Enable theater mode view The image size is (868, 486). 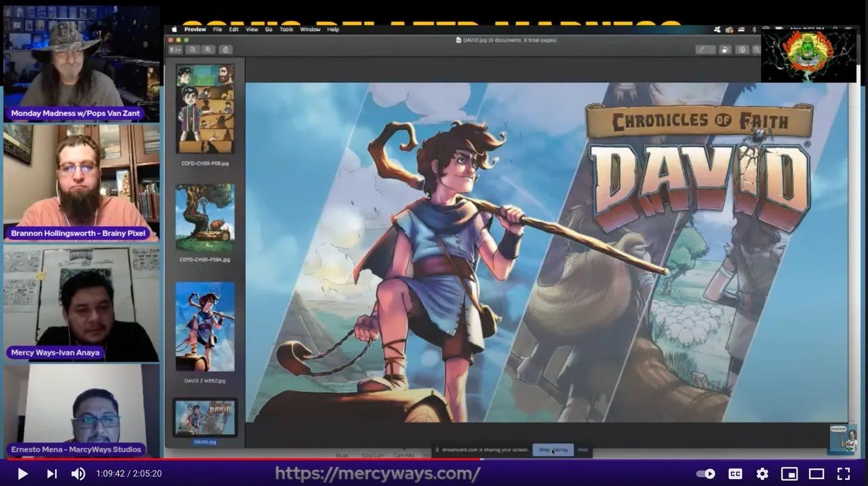point(816,474)
